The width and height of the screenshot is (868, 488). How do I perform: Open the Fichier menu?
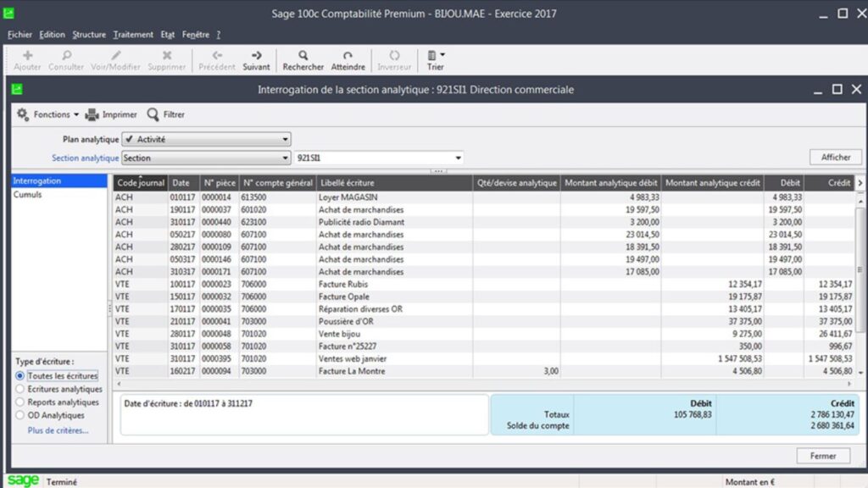pyautogui.click(x=19, y=34)
